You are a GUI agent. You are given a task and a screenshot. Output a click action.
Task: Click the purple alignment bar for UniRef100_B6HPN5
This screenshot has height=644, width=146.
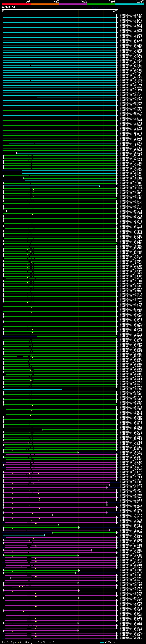57,482
